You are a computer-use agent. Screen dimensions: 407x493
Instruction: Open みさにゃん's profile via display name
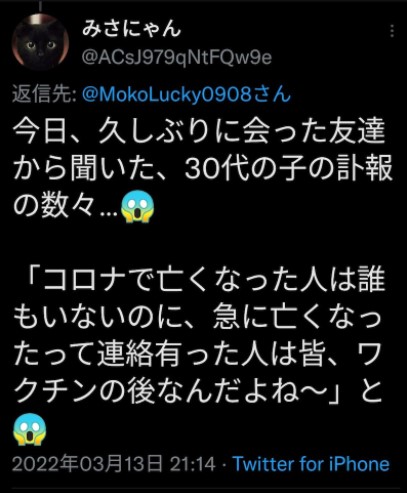[132, 29]
